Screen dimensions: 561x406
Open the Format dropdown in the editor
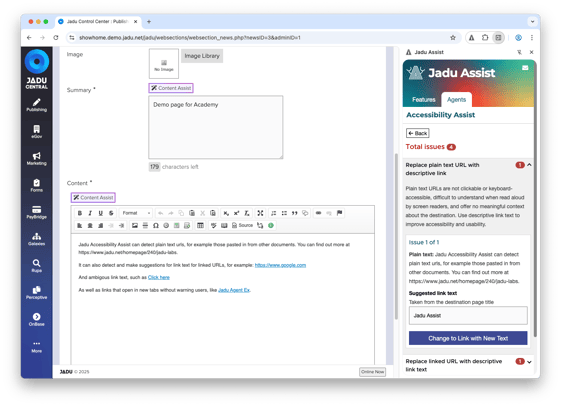[136, 213]
